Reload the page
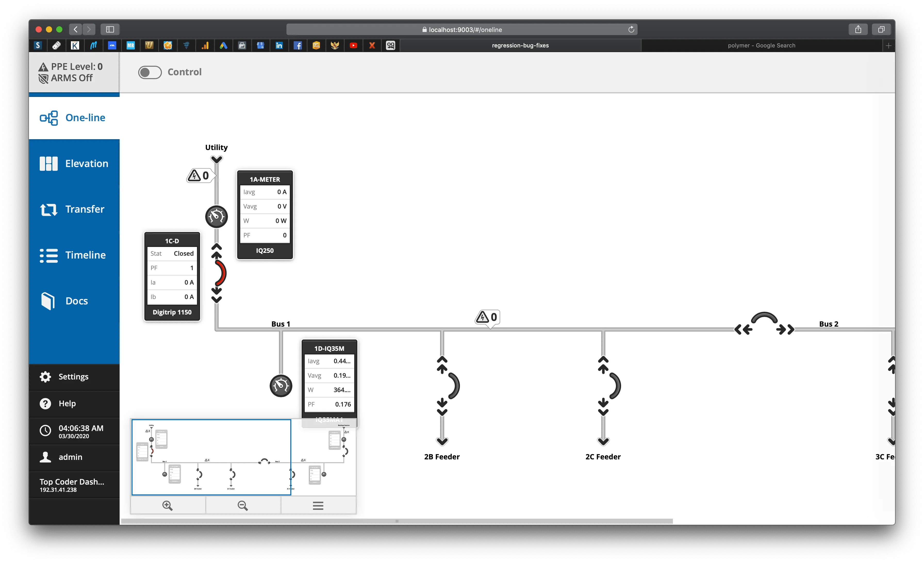924x563 pixels. click(x=631, y=29)
